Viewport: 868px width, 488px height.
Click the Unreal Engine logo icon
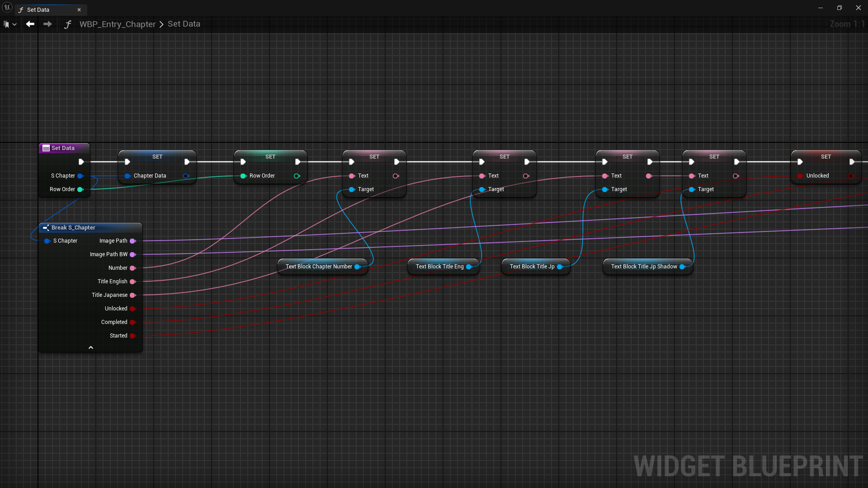click(7, 8)
